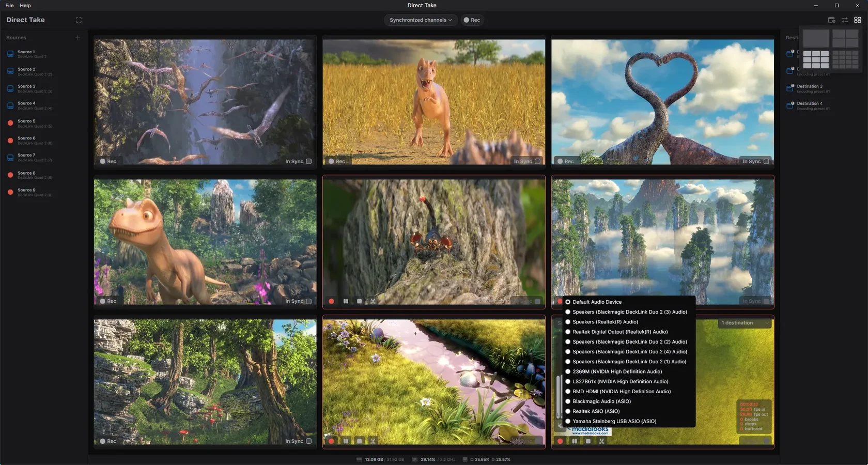Click the Source 7 device icon
The height and width of the screenshot is (465, 868).
pos(10,157)
